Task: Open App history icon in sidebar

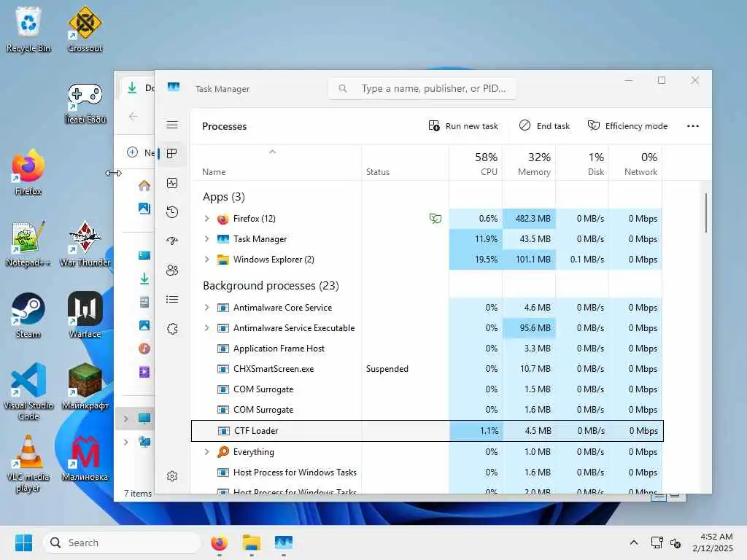Action: click(172, 212)
